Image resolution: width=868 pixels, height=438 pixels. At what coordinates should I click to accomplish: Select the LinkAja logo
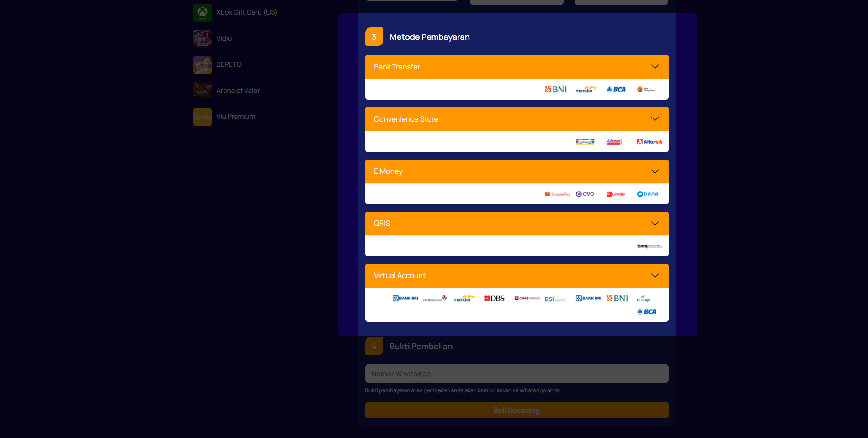[616, 194]
